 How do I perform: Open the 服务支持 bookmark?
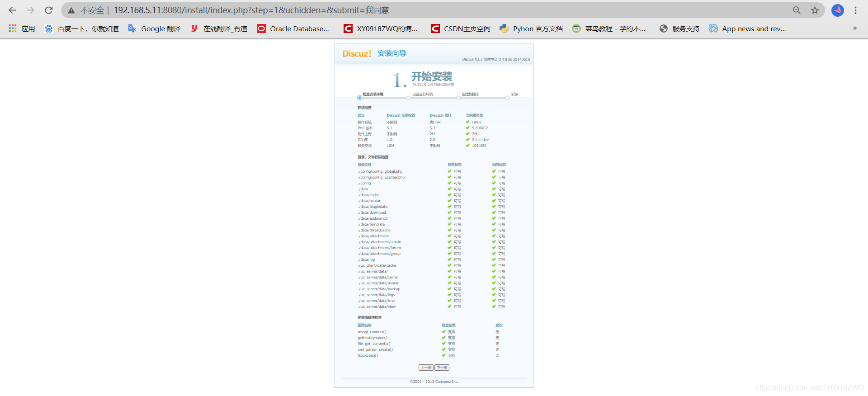tap(679, 28)
